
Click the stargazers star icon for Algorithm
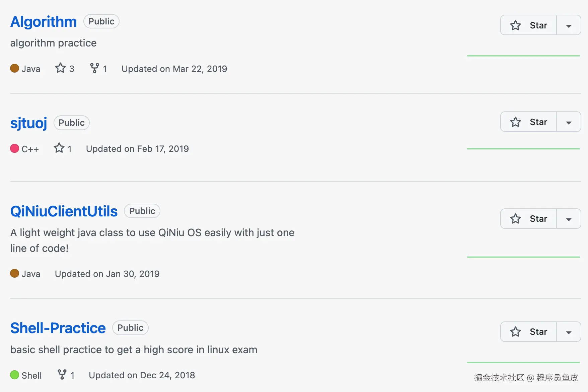click(x=60, y=68)
